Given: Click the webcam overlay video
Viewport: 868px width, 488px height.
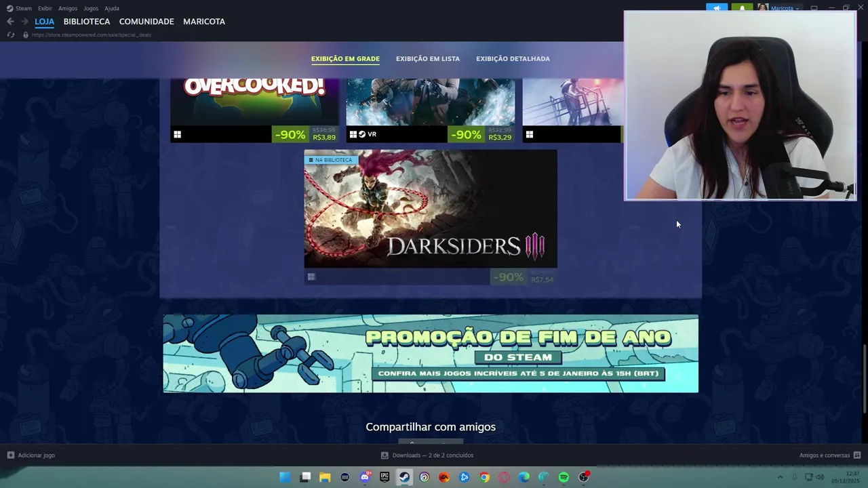Looking at the screenshot, I should pyautogui.click(x=741, y=106).
